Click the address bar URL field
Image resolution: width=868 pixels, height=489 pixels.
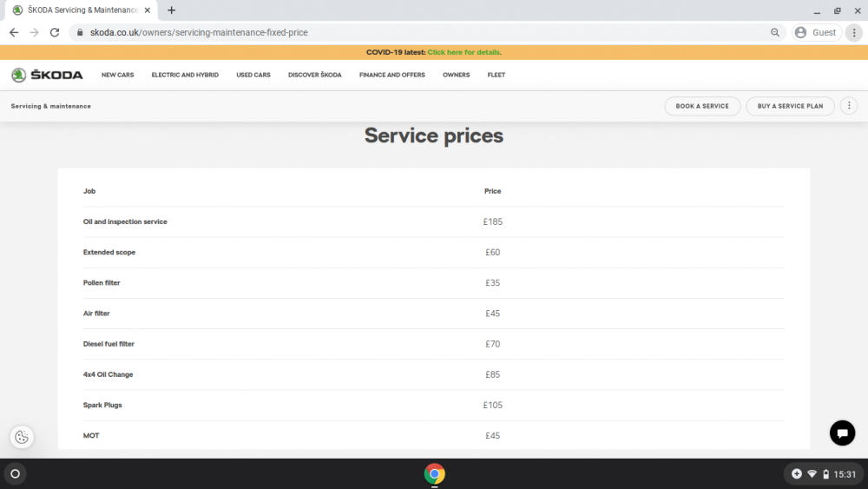pos(426,33)
